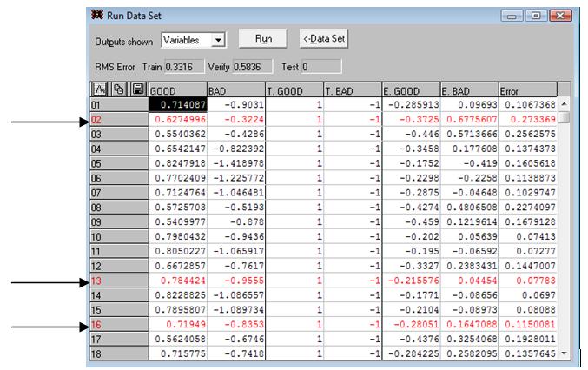The width and height of the screenshot is (588, 370).
Task: Select the T. GOOD column header
Action: (294, 90)
